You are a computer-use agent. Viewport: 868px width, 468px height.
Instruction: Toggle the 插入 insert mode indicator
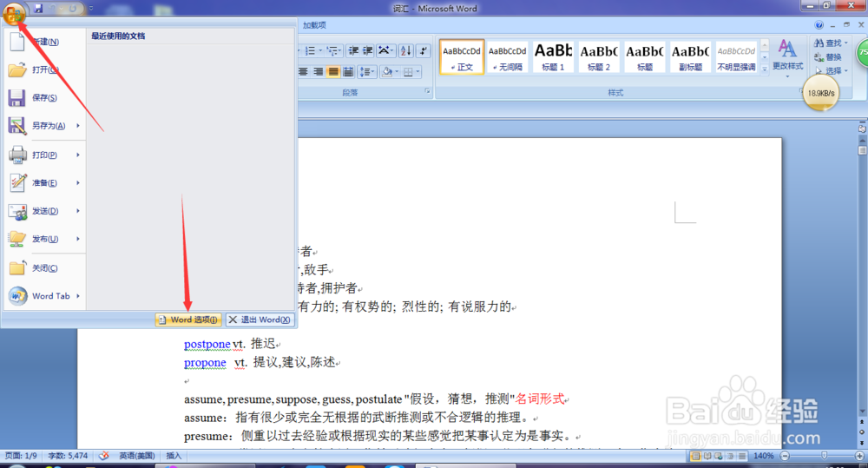click(174, 456)
